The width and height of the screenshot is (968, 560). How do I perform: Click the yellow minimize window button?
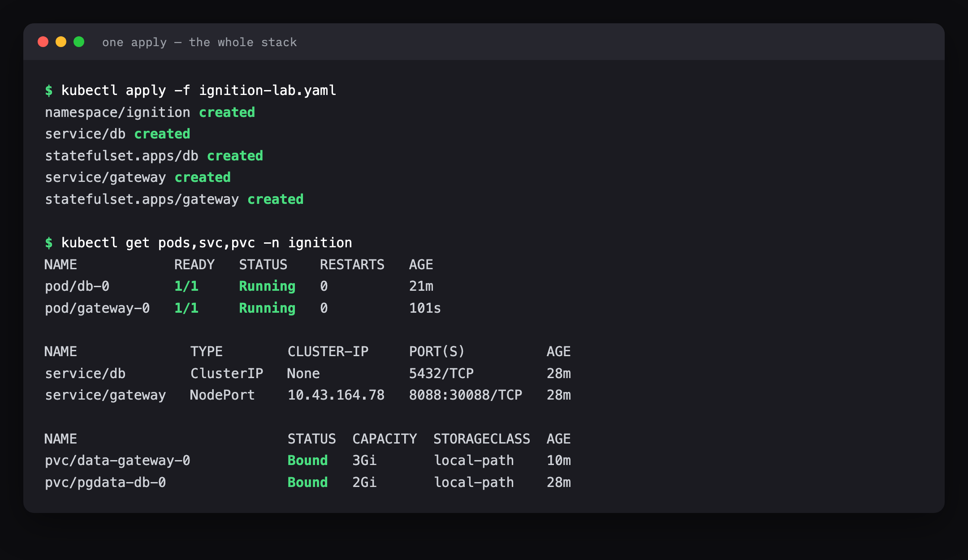(x=61, y=42)
